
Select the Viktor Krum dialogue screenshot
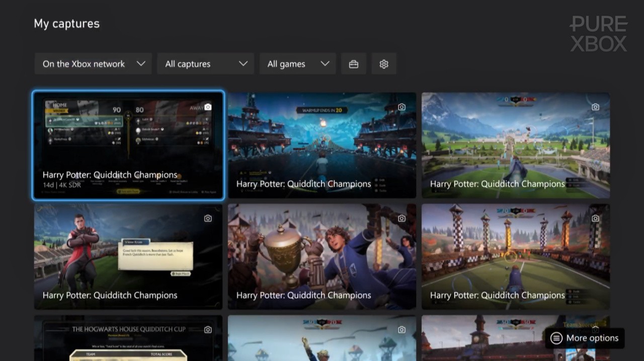(128, 257)
